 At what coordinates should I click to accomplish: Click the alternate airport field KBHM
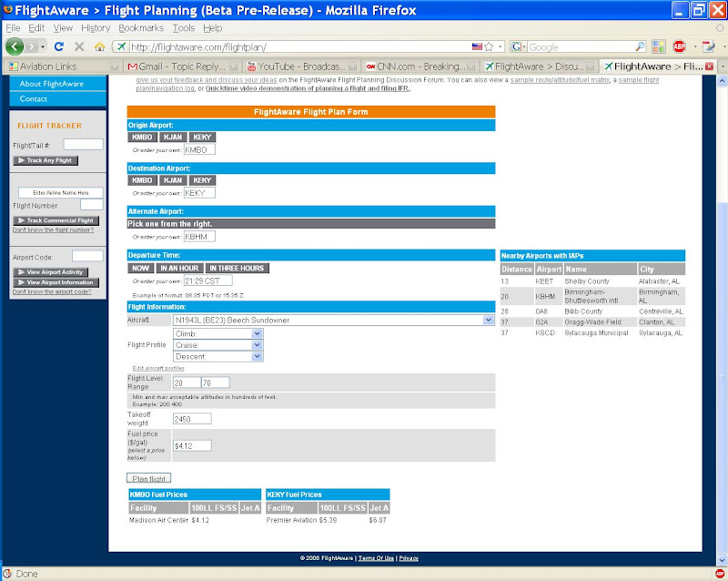199,237
